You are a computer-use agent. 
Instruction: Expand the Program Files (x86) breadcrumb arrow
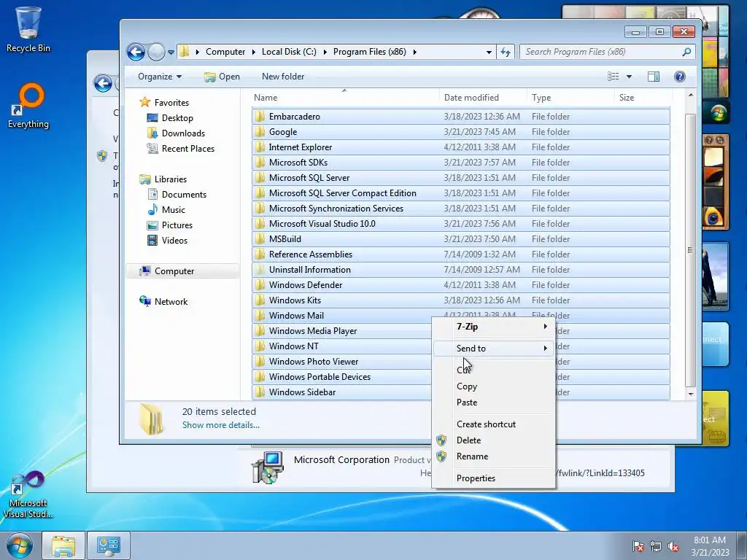pos(415,52)
